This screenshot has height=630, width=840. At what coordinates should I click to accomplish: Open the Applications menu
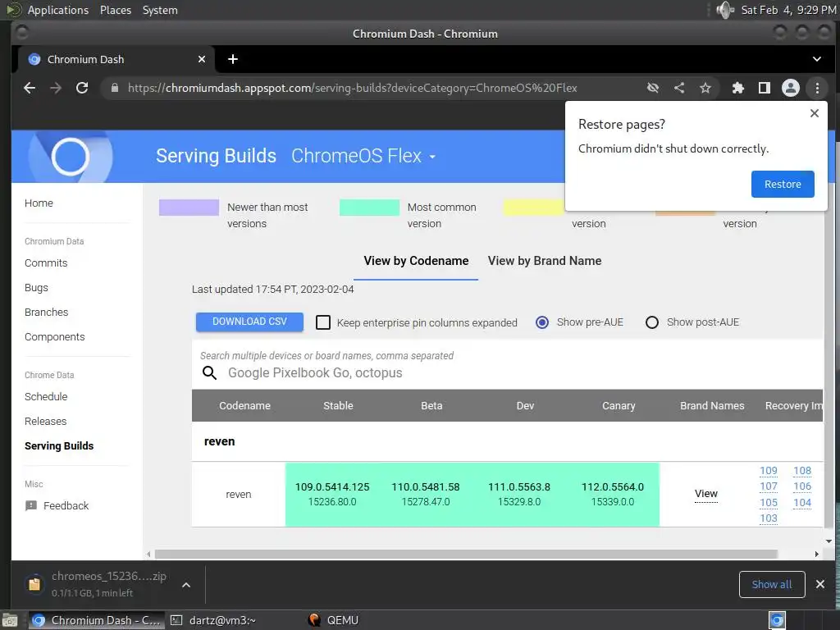point(58,10)
